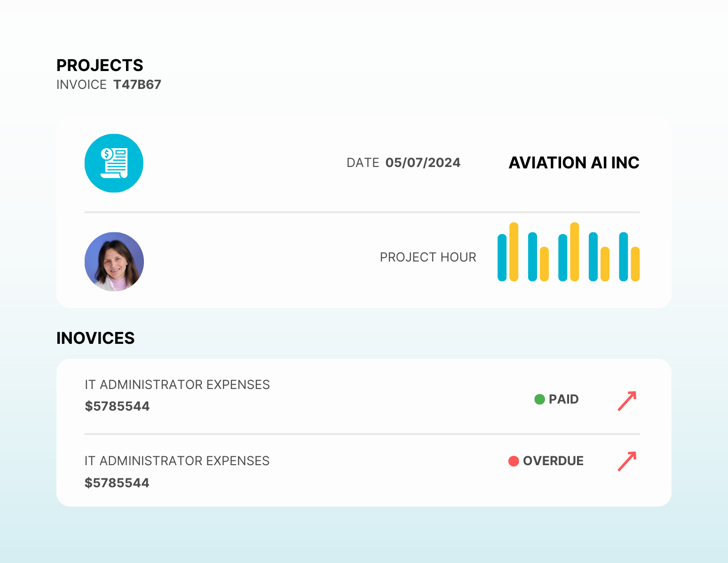The height and width of the screenshot is (563, 728).
Task: Open the arrow for the PAID invoice
Action: pos(627,401)
